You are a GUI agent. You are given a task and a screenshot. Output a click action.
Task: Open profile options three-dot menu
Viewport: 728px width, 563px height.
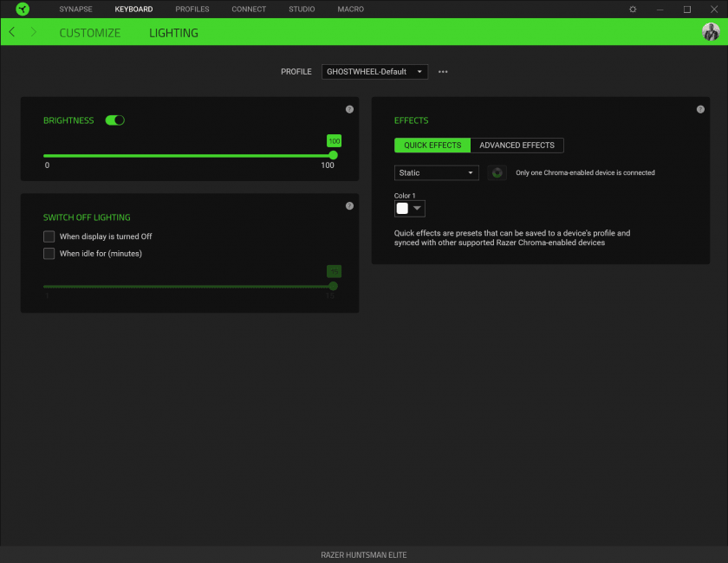click(x=443, y=72)
